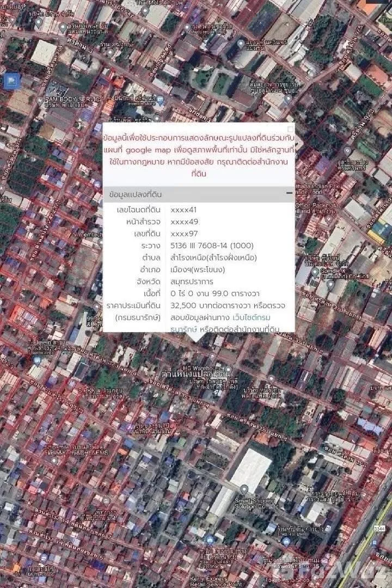Click the ตำแหน่งแปลงที่ดิน parcel location label
This screenshot has height=588, width=392.
point(196,375)
